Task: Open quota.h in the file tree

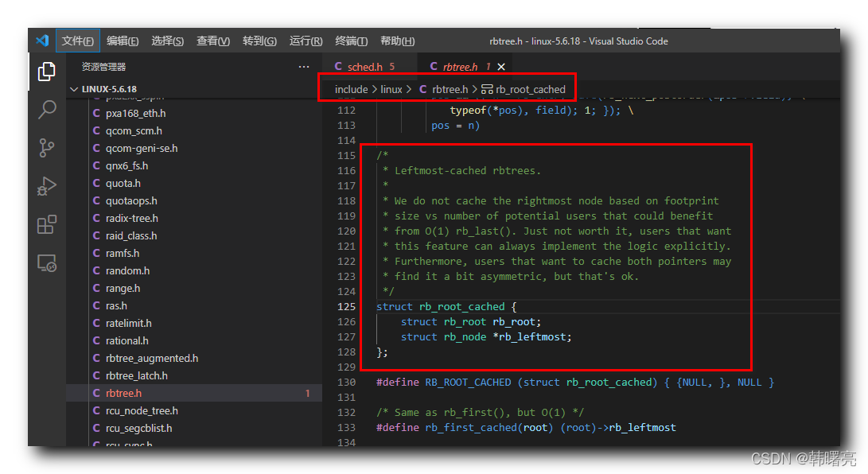Action: [x=123, y=184]
